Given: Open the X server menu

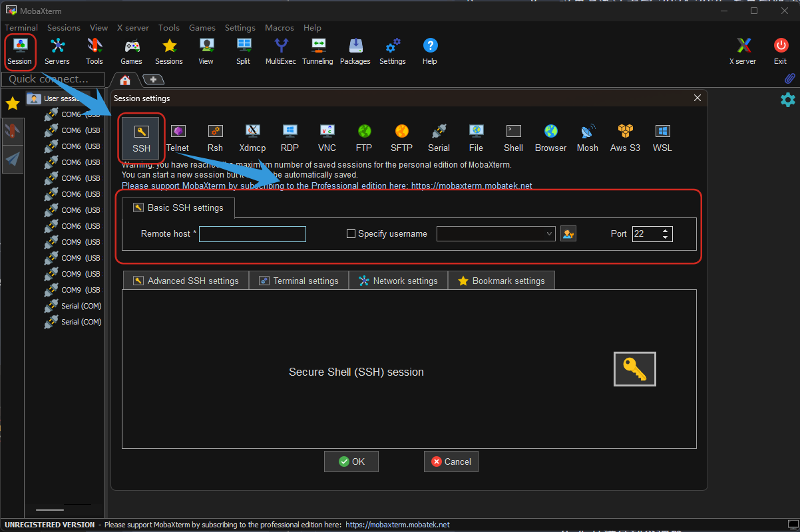Looking at the screenshot, I should (x=133, y=28).
